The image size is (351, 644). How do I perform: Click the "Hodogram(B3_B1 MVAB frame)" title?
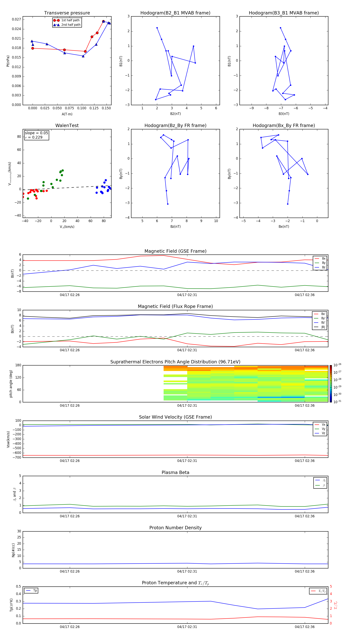(284, 13)
